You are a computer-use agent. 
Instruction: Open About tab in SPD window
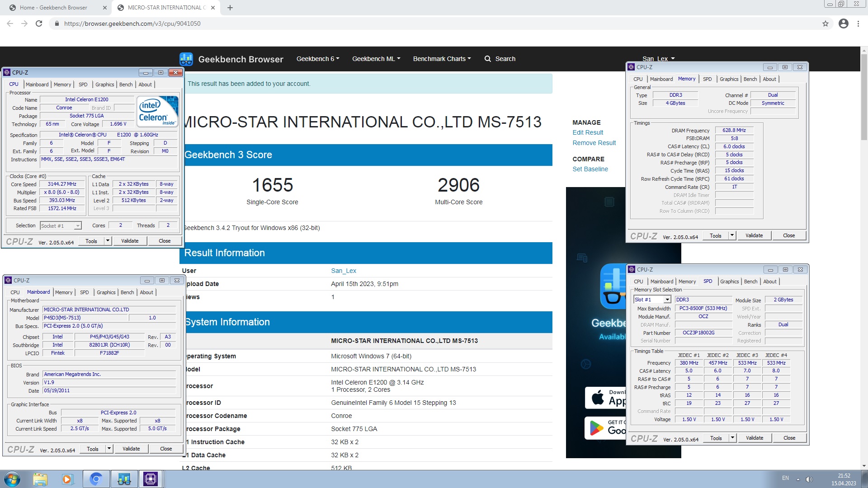(x=770, y=282)
